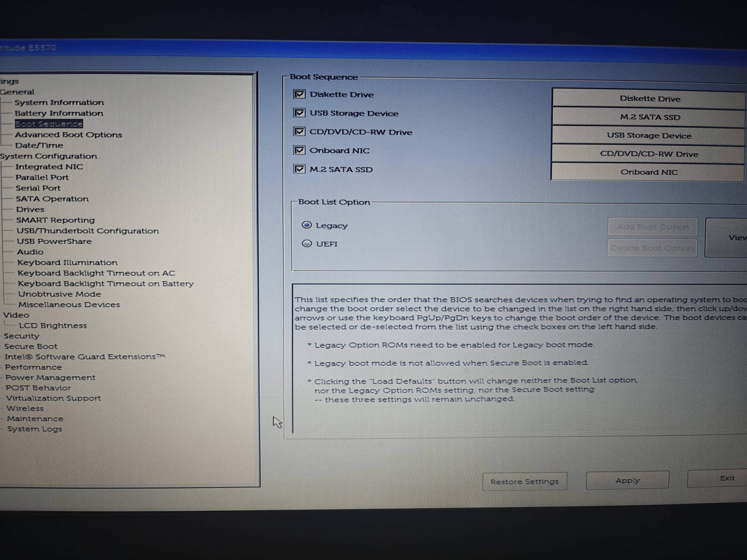Toggle USB Storage Device checkbox
Viewport: 747px width, 560px height.
pyautogui.click(x=299, y=113)
